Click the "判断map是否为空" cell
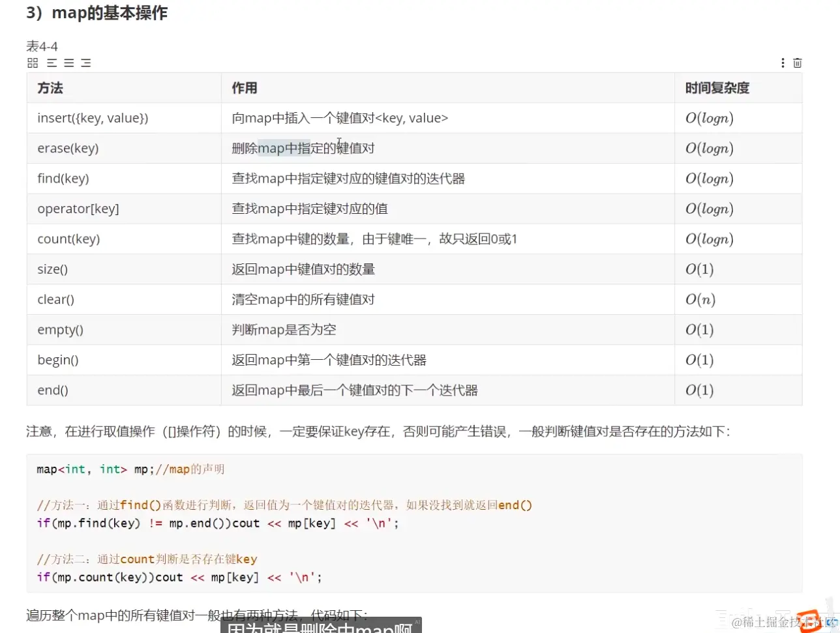840x633 pixels. 448,330
